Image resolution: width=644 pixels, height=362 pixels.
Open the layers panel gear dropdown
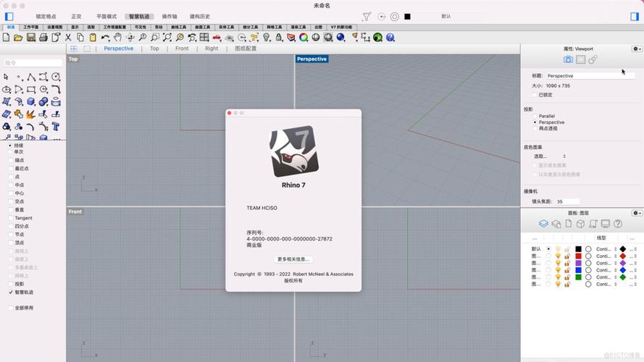pos(637,213)
